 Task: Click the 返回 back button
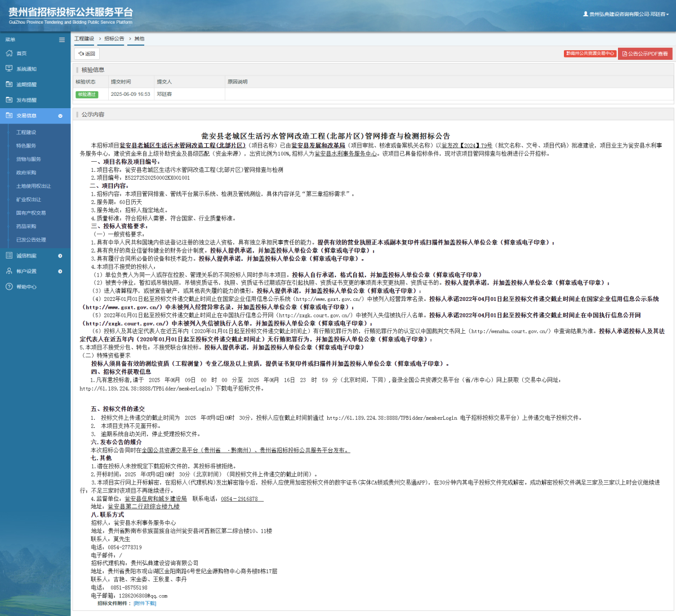[x=87, y=54]
